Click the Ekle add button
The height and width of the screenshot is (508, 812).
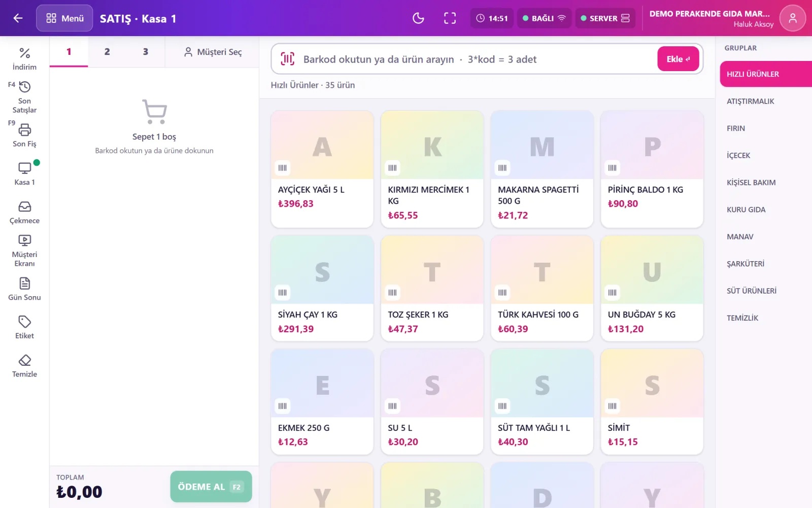pyautogui.click(x=678, y=59)
